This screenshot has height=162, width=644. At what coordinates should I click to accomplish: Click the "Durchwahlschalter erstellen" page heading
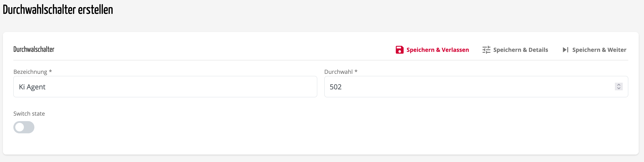click(58, 10)
